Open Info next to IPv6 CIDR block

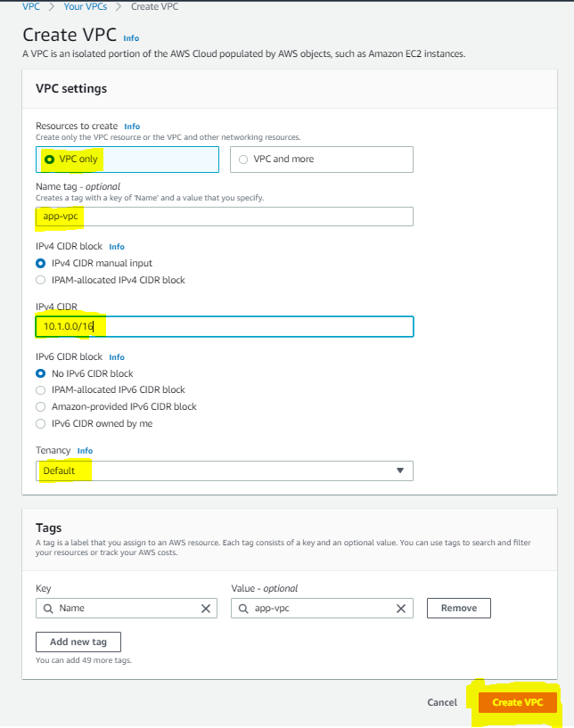pos(116,356)
